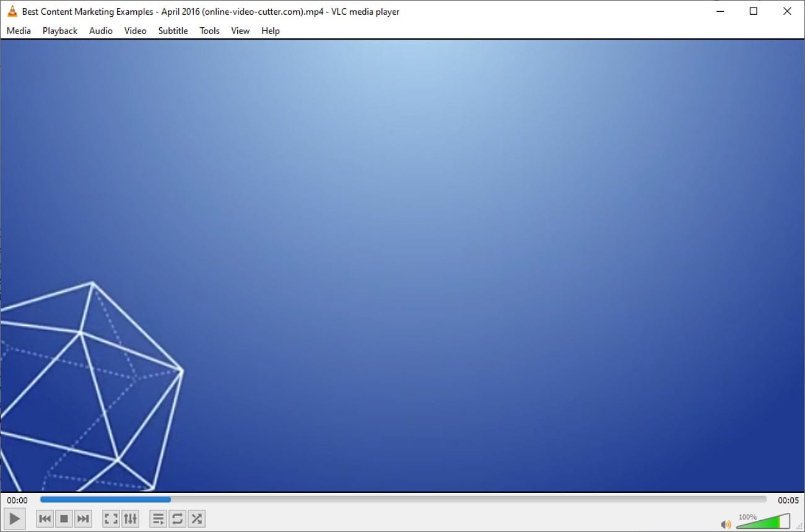Open the Video menu dropdown

[135, 31]
